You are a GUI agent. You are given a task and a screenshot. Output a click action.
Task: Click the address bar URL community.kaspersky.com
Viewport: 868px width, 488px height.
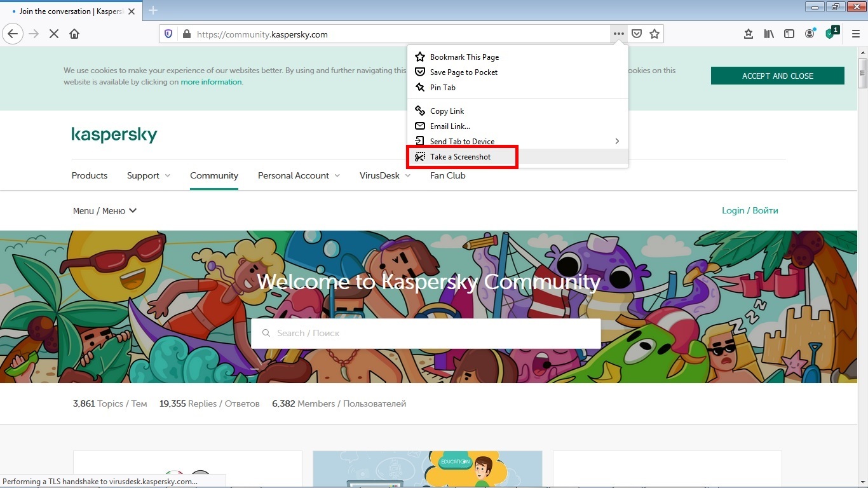tap(262, 34)
